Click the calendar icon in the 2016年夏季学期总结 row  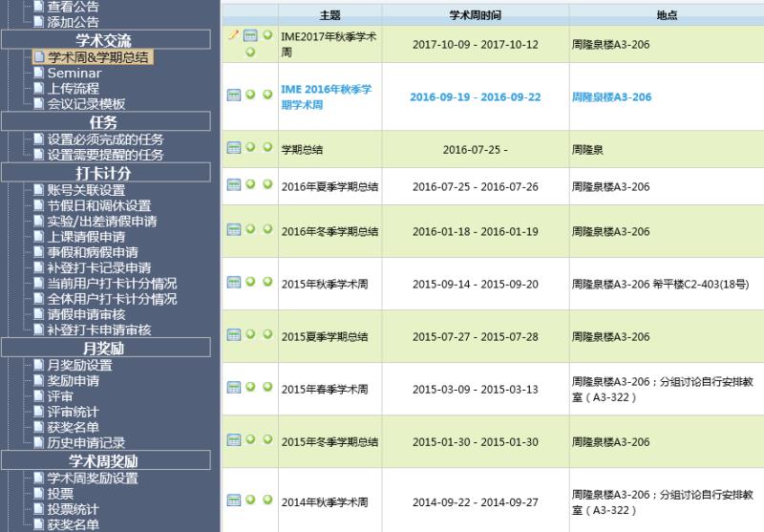(x=233, y=185)
